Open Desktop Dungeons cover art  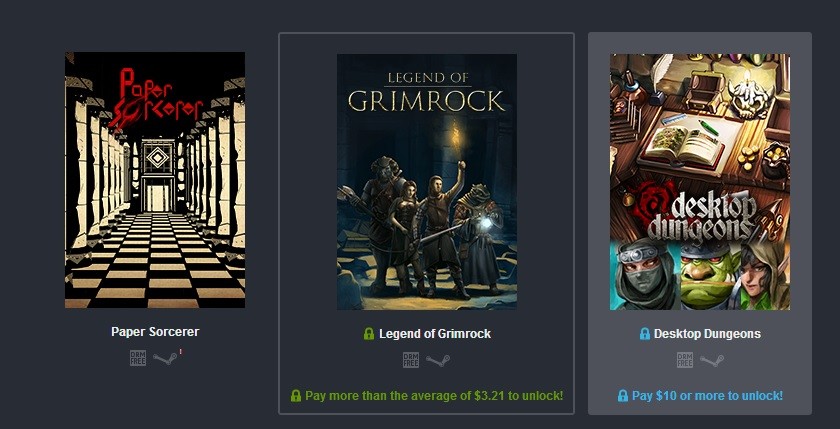pos(700,182)
